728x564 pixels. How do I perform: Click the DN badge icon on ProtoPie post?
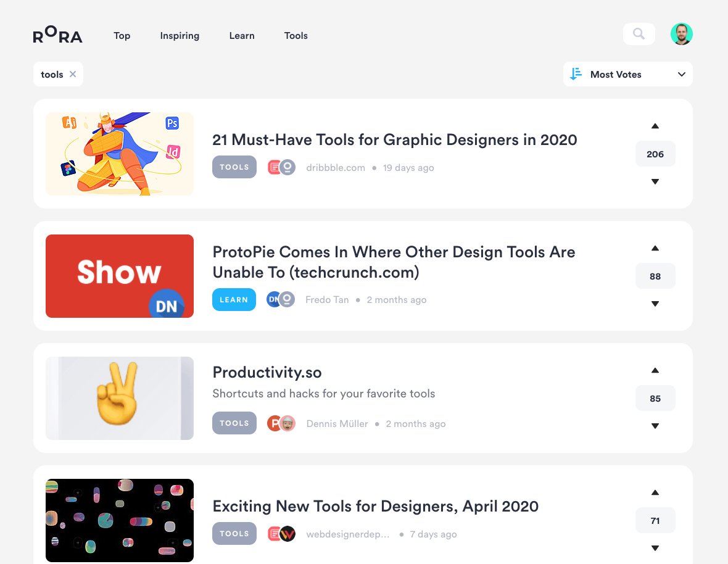point(275,299)
